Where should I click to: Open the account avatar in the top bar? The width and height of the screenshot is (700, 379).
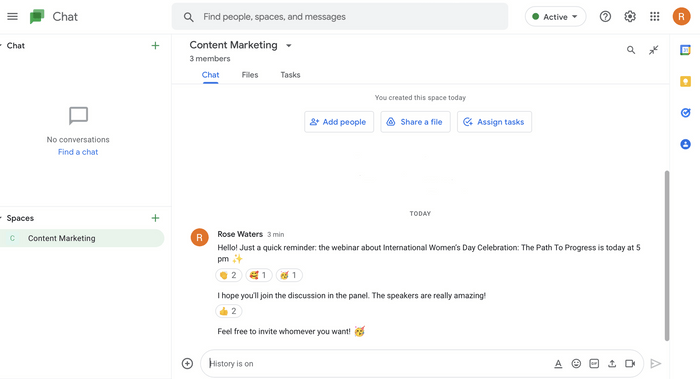pyautogui.click(x=681, y=17)
